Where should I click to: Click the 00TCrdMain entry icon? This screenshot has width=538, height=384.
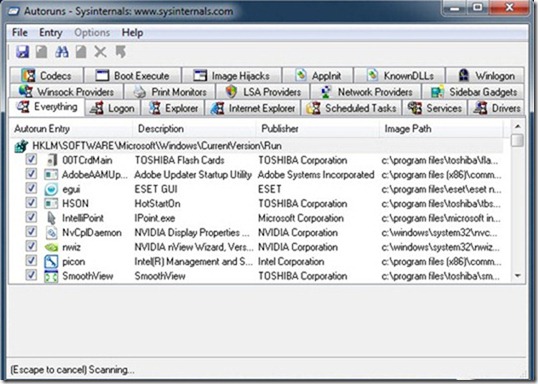(51, 160)
